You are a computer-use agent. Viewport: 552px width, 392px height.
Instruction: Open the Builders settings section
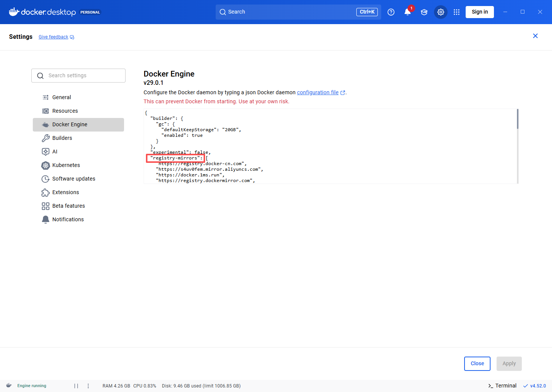tap(78, 138)
